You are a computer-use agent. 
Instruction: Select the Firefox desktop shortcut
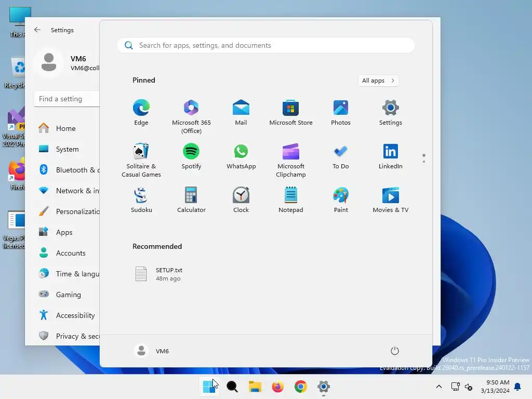pyautogui.click(x=16, y=174)
